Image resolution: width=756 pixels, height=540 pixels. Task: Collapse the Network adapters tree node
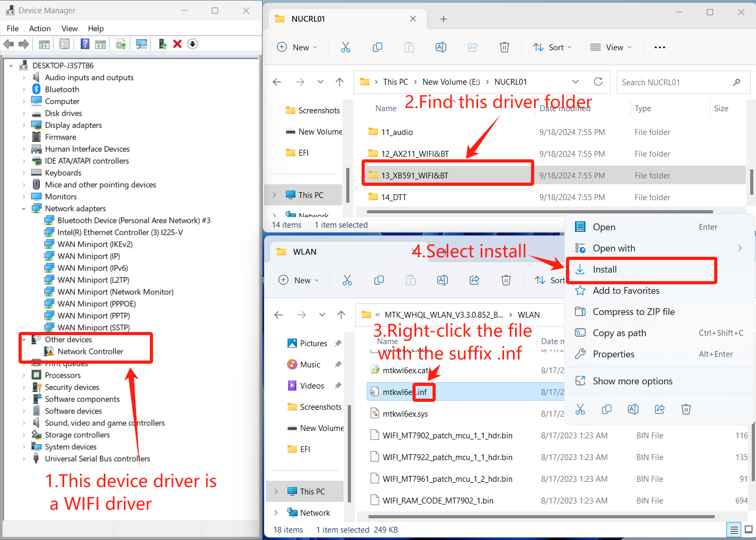[x=24, y=209]
